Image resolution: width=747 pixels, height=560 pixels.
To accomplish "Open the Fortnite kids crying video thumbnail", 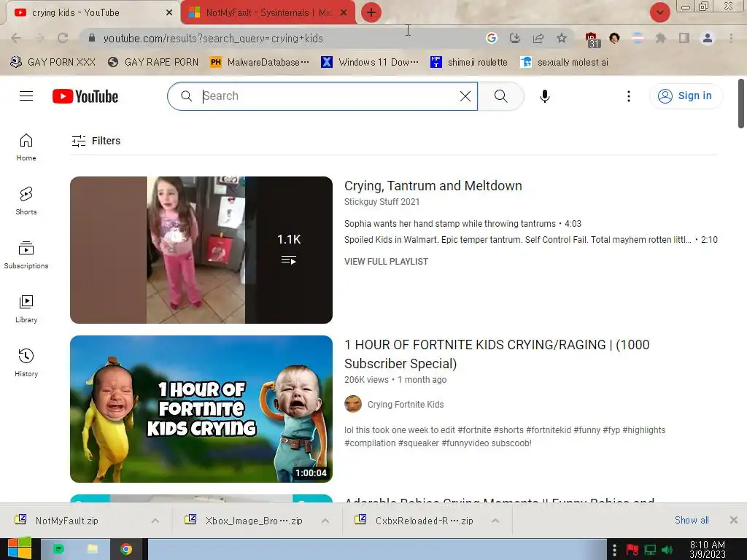I will coord(201,409).
